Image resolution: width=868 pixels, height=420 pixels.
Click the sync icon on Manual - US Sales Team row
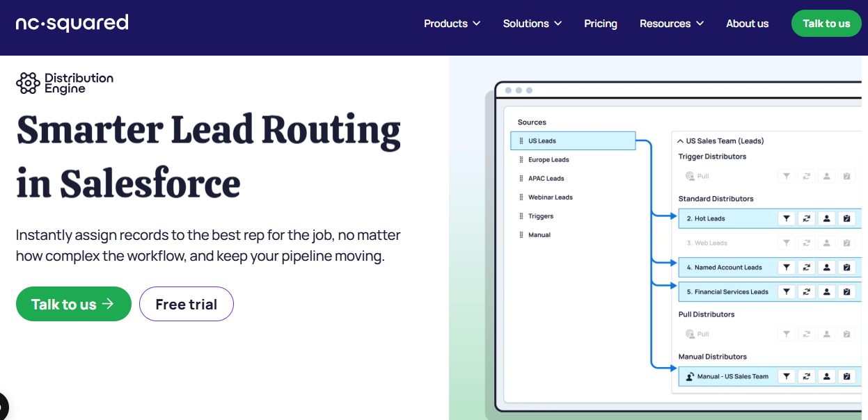807,376
